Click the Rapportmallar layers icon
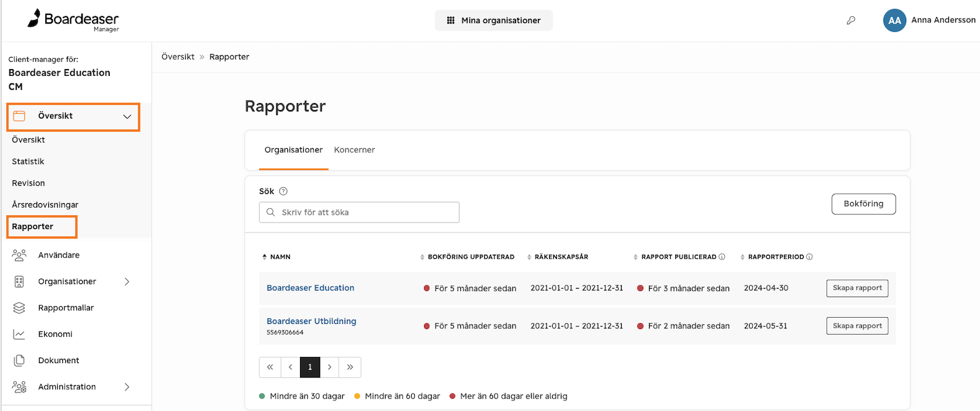The height and width of the screenshot is (411, 980). [19, 308]
